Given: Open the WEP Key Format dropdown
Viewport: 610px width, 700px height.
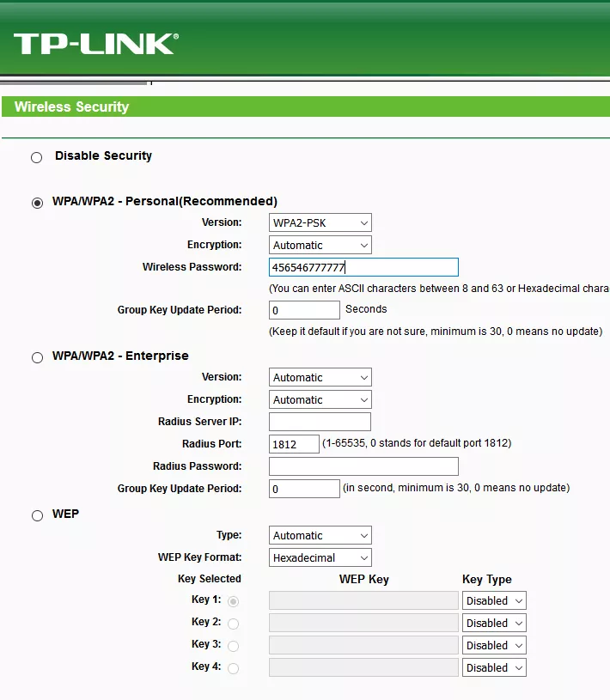Looking at the screenshot, I should coord(320,557).
